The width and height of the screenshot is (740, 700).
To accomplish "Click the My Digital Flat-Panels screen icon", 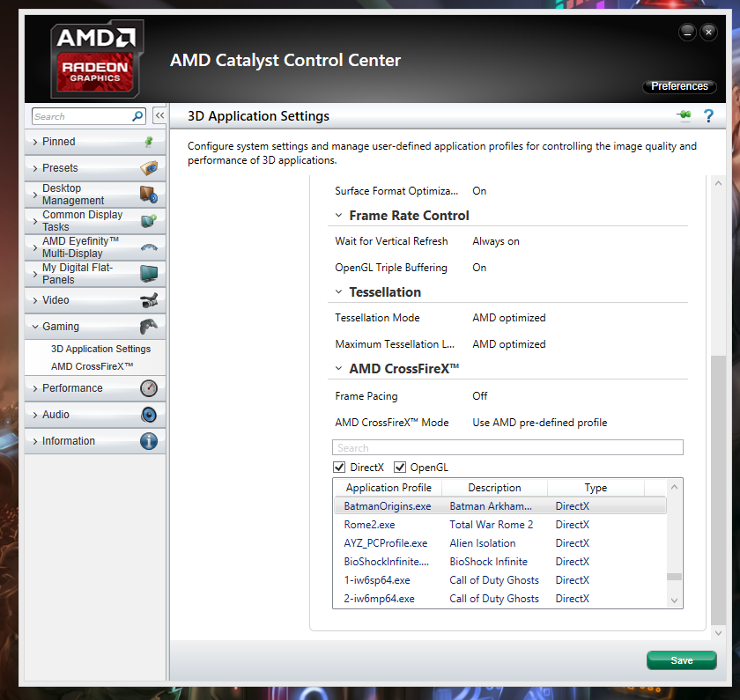I will (149, 274).
